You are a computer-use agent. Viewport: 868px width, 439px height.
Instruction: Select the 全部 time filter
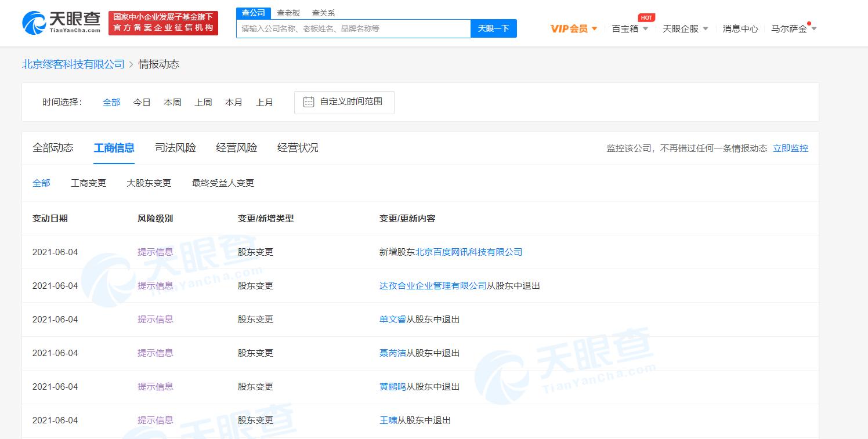[111, 102]
